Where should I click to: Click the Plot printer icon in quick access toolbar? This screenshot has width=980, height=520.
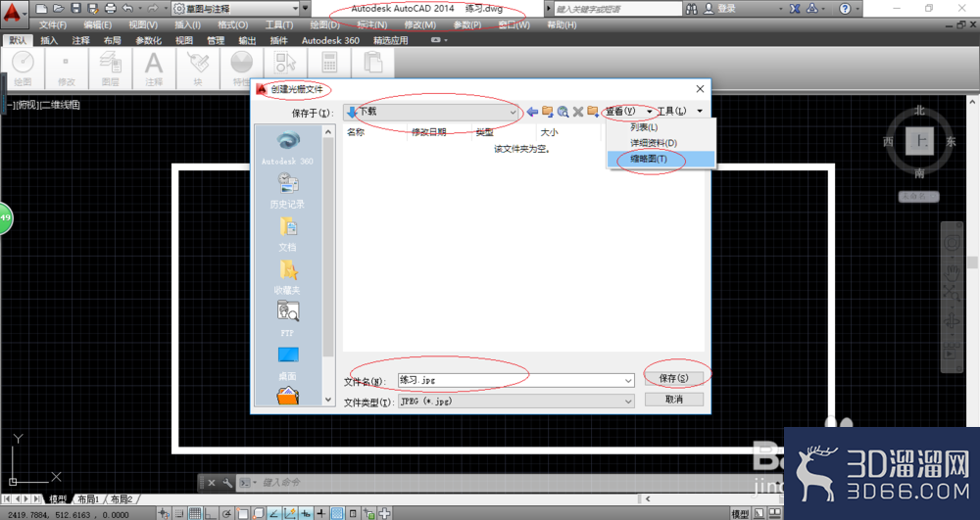point(111,9)
